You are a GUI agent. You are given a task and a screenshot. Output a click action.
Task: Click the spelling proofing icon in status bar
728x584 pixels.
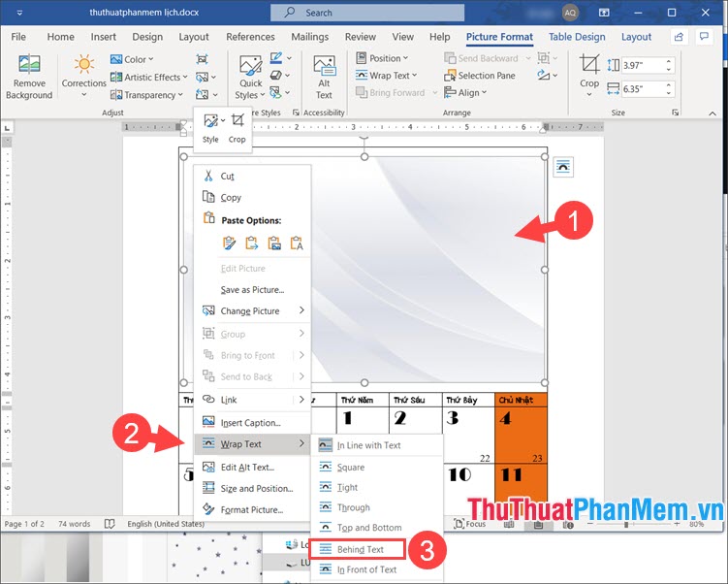click(x=110, y=524)
